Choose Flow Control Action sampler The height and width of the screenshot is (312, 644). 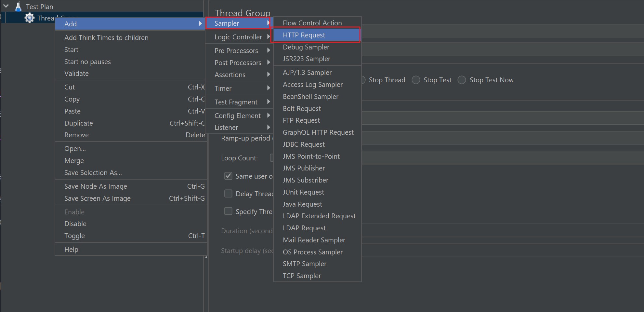(x=317, y=23)
